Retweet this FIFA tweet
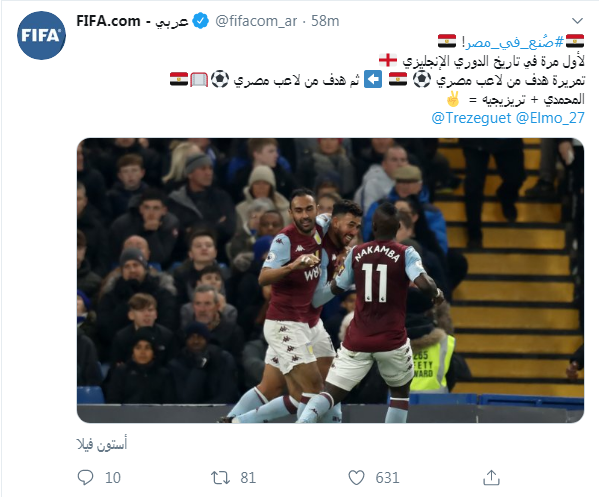 tap(220, 478)
